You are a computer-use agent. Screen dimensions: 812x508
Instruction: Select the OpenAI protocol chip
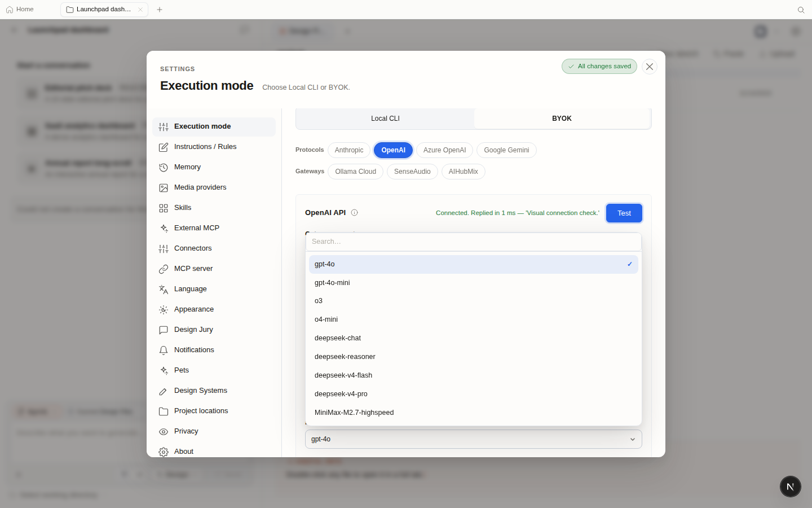point(394,150)
